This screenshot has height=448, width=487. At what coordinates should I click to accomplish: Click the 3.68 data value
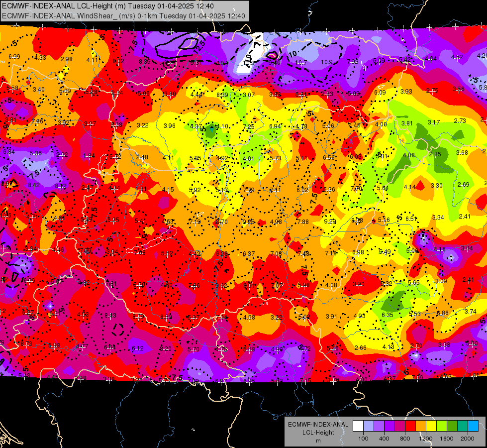[x=462, y=152]
